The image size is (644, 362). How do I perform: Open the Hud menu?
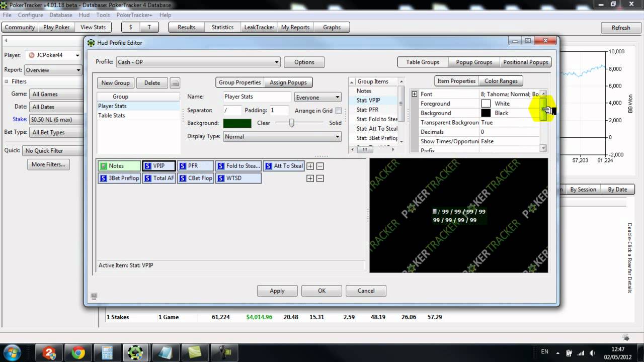coord(84,15)
